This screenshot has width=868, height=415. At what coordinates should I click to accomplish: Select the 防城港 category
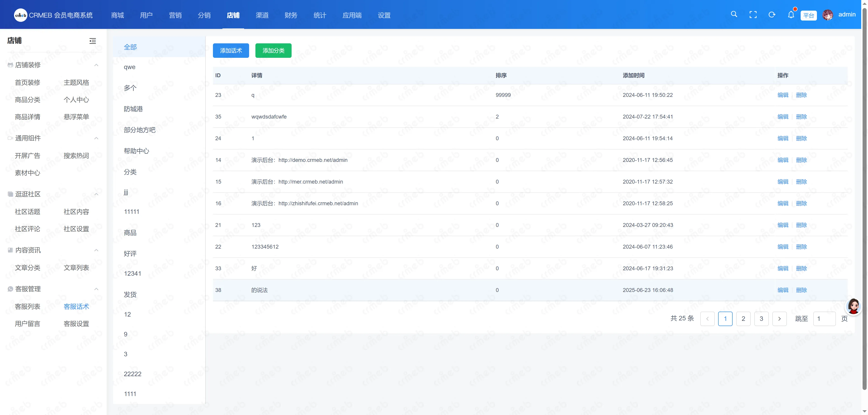coord(159,109)
